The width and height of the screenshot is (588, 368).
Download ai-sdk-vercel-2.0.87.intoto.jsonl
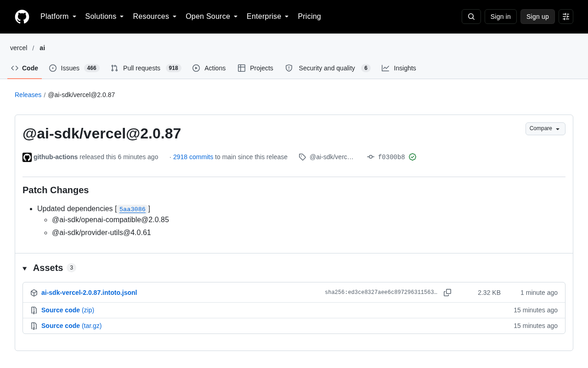point(89,293)
